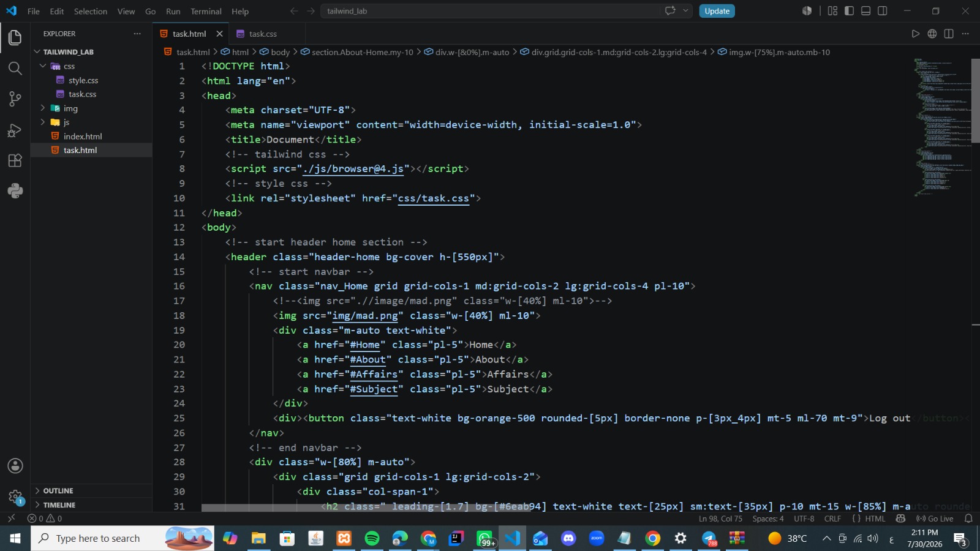Screen dimensions: 980x551
Task: Open errors and warnings status indicator
Action: click(45, 519)
